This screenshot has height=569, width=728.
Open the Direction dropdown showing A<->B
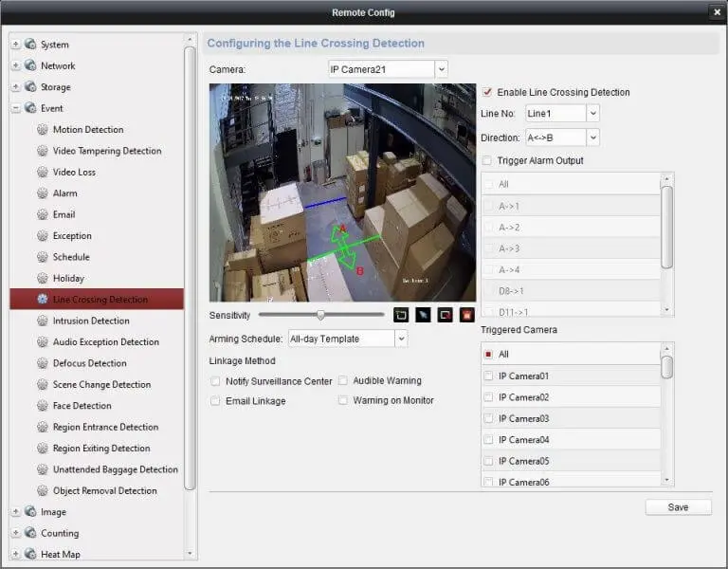(x=592, y=138)
